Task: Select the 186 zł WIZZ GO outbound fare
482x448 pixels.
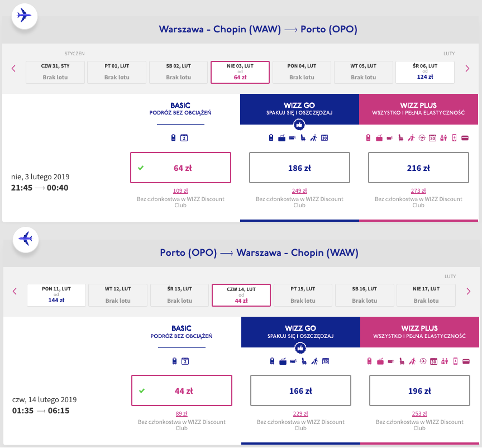Action: [x=299, y=168]
